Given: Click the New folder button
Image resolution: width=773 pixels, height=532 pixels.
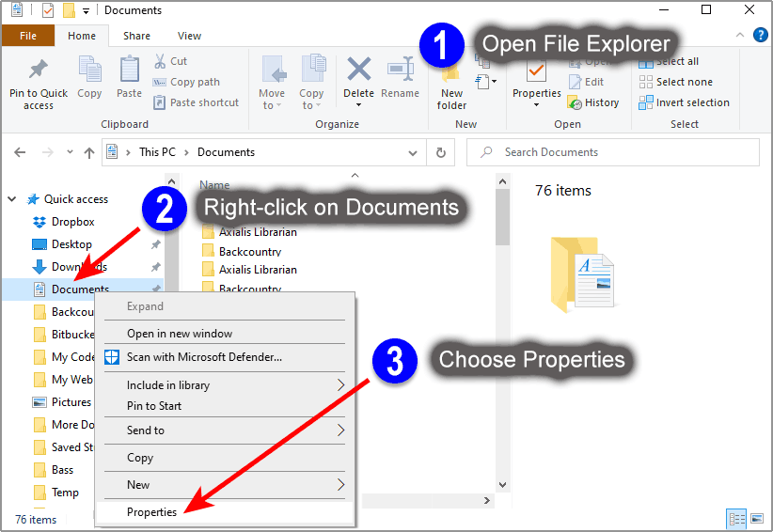Looking at the screenshot, I should tap(451, 84).
